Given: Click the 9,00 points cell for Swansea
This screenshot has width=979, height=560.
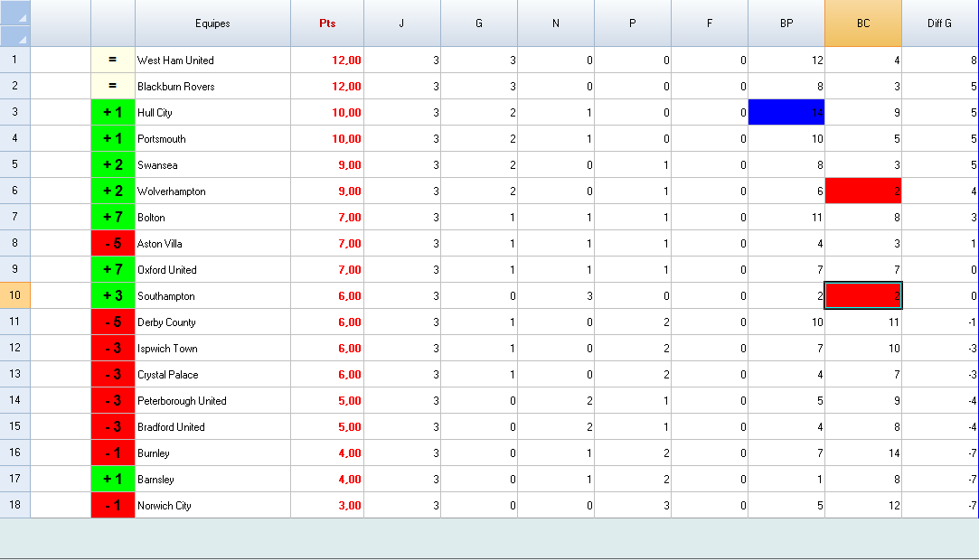Looking at the screenshot, I should [327, 164].
